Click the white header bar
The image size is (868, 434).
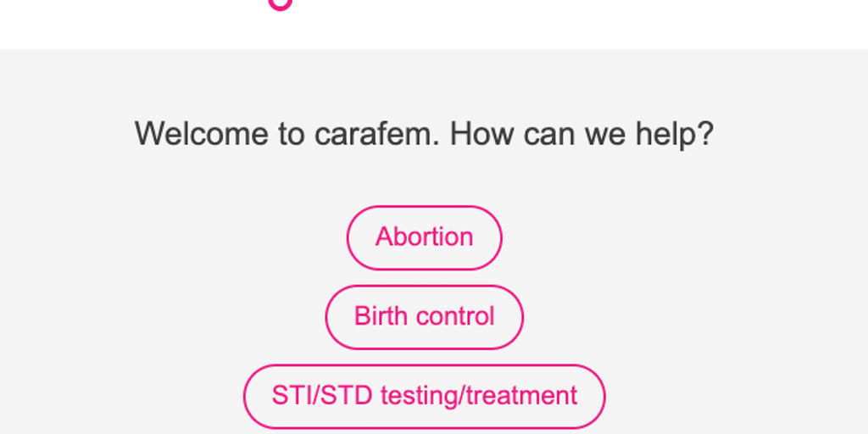coord(593,24)
